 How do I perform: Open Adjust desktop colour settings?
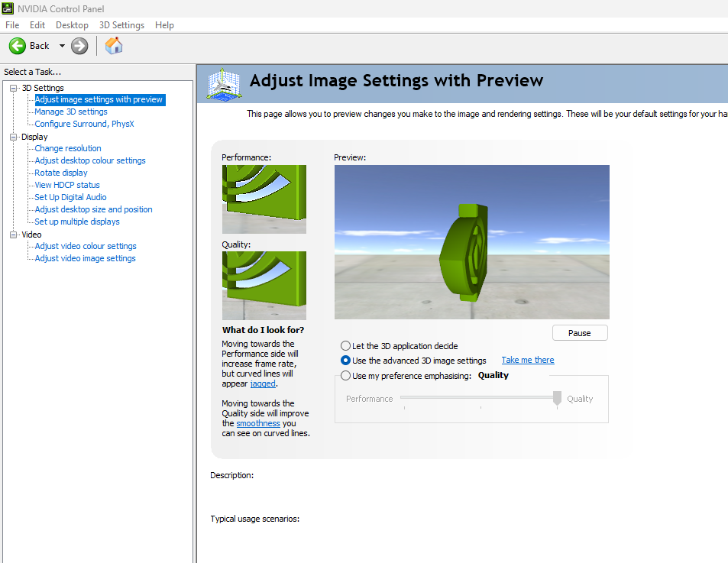[x=90, y=160]
